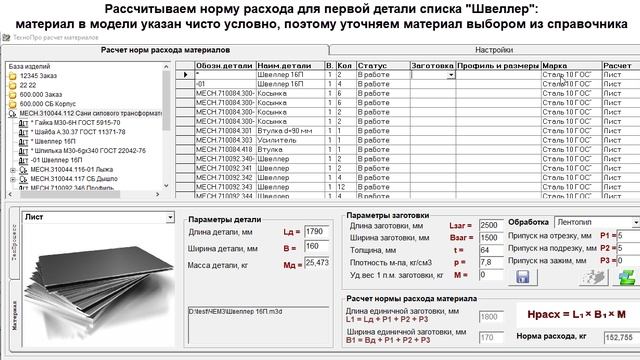Expand the МЕСН.310044.117 СБ Дышло node

(13, 179)
